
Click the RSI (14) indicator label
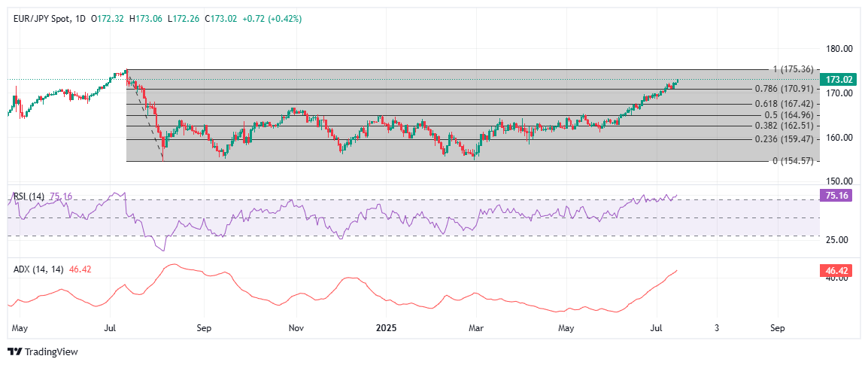point(29,196)
